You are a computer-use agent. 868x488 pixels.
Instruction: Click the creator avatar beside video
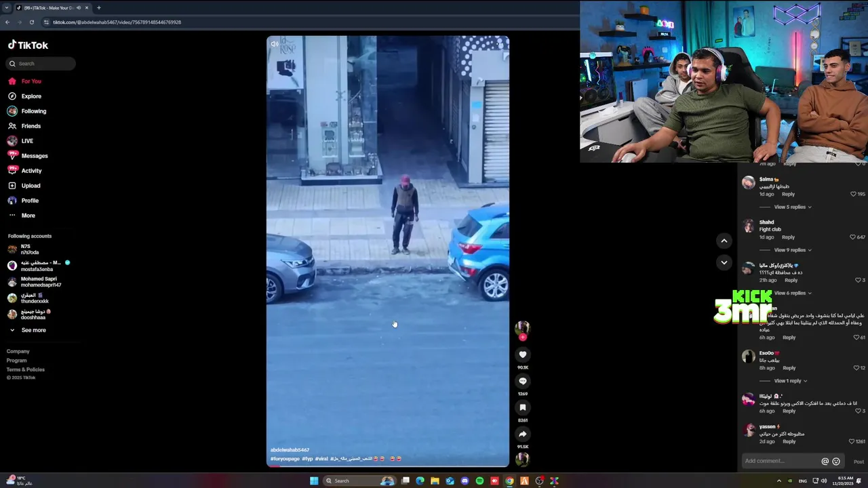(x=522, y=328)
